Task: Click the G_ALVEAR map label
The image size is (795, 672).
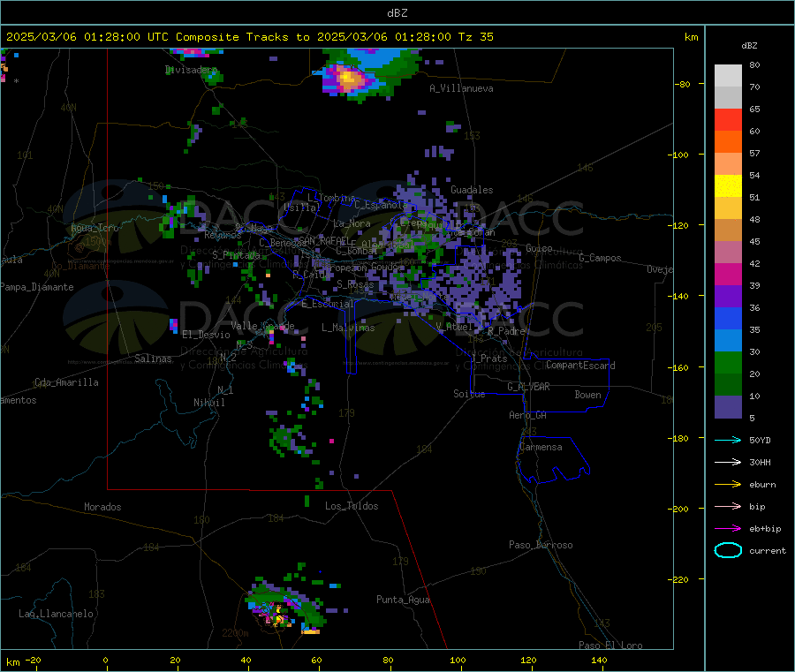Action: point(529,387)
